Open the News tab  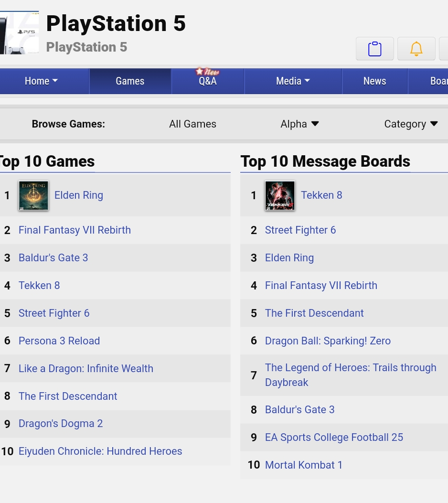(374, 81)
